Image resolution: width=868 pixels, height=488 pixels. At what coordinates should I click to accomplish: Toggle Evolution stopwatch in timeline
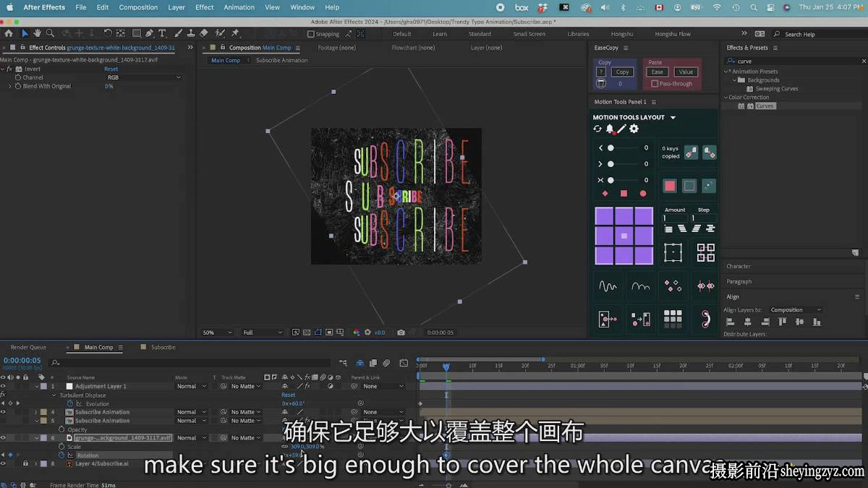[x=70, y=403]
